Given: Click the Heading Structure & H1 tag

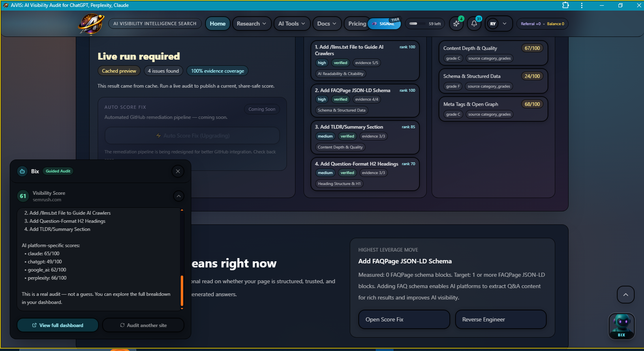Looking at the screenshot, I should (x=339, y=184).
